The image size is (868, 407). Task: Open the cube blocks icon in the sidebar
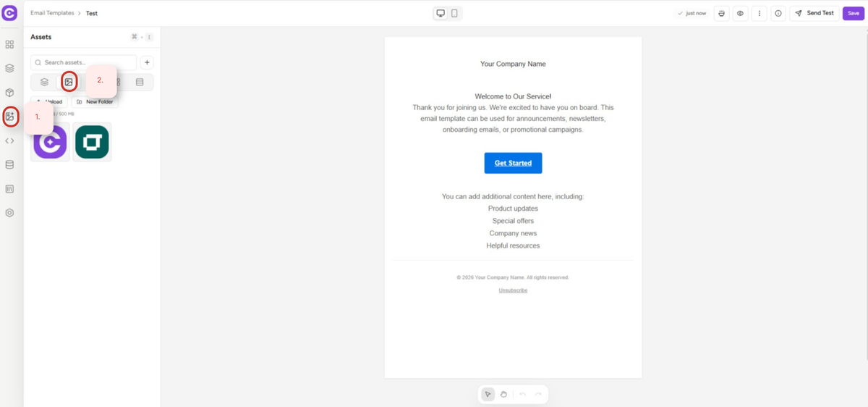(9, 93)
